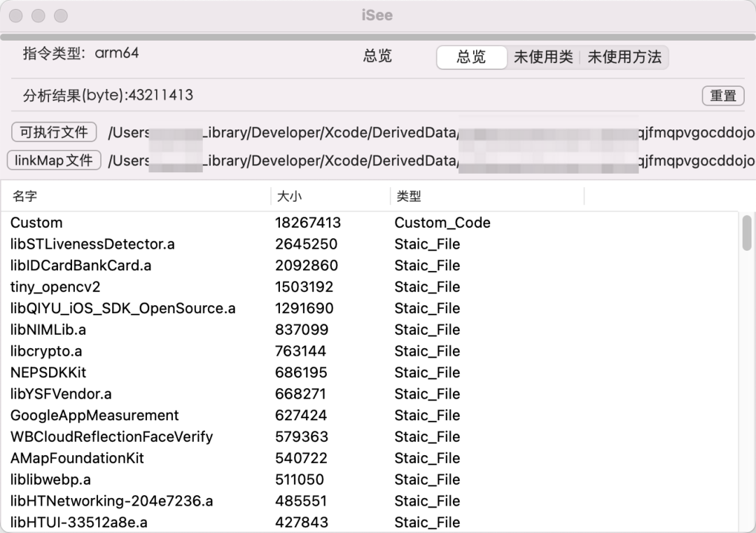Select the WBCloudReflectionFaceVerify row
756x533 pixels.
[370, 436]
